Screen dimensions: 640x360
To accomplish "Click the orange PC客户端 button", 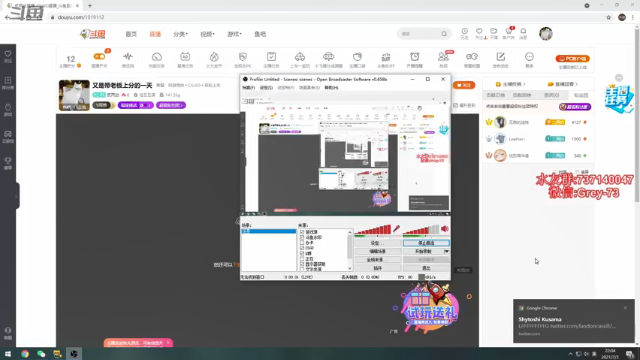I will [x=573, y=58].
